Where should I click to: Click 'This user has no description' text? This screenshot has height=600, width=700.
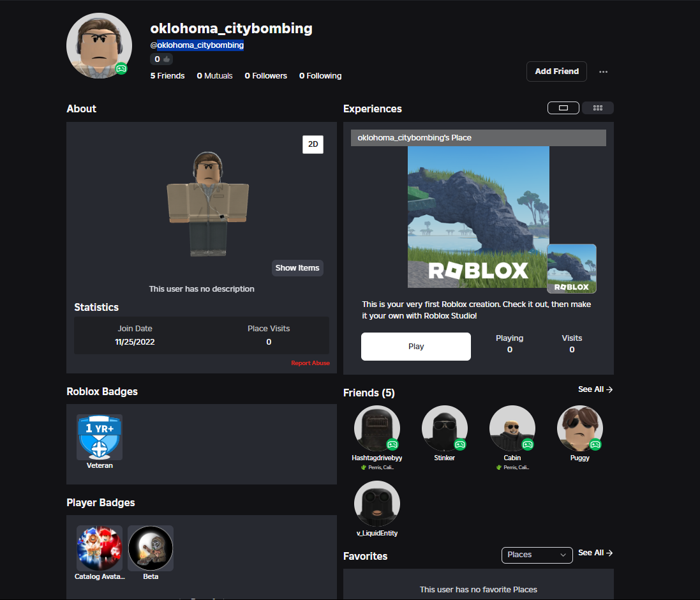(x=202, y=289)
